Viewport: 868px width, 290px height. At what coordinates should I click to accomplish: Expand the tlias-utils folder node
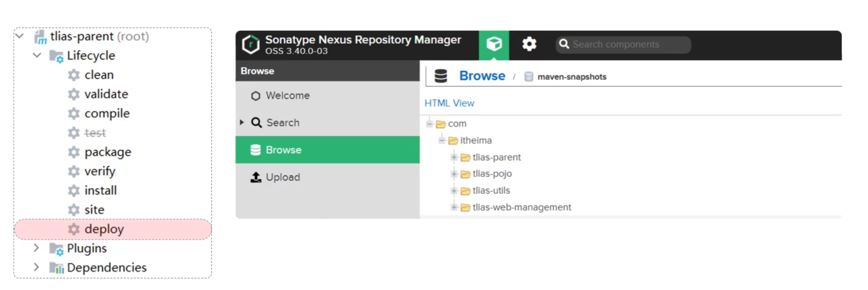(x=455, y=191)
